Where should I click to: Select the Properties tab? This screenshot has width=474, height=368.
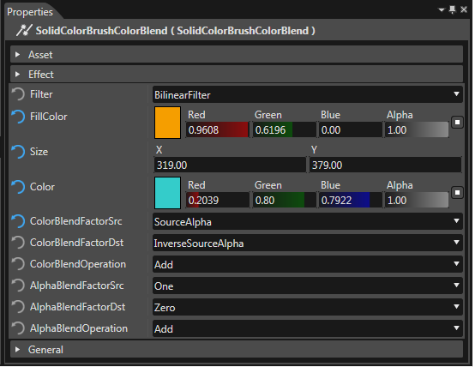tap(30, 12)
